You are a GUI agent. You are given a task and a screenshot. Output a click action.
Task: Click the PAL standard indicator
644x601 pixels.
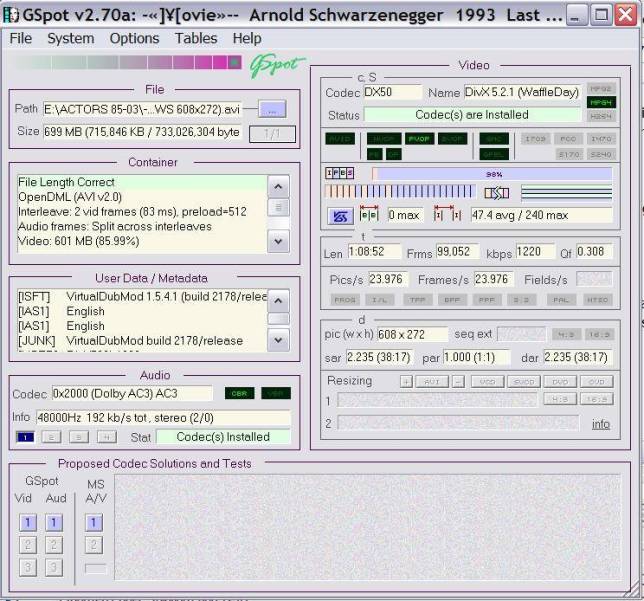561,300
